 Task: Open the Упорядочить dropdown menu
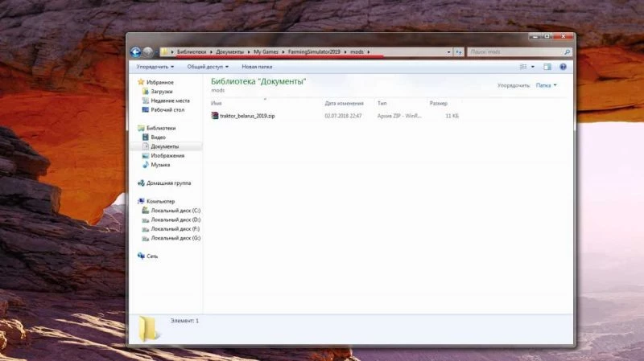pyautogui.click(x=154, y=67)
